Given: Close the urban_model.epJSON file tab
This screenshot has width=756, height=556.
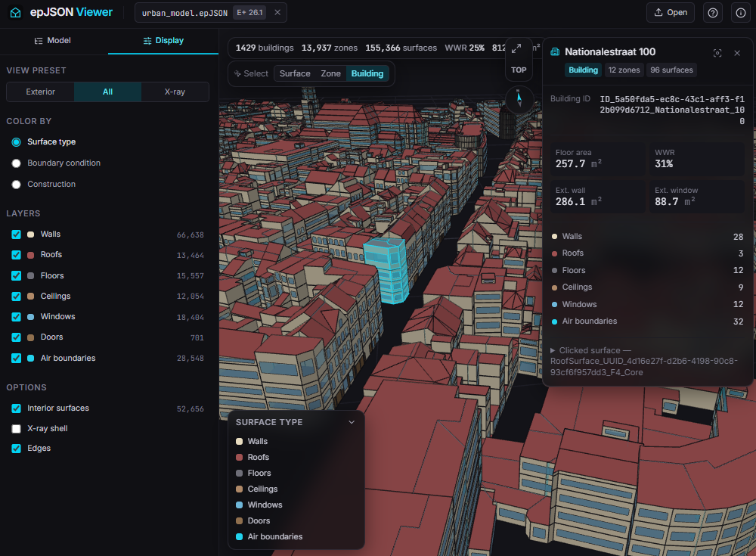Looking at the screenshot, I should click(277, 13).
